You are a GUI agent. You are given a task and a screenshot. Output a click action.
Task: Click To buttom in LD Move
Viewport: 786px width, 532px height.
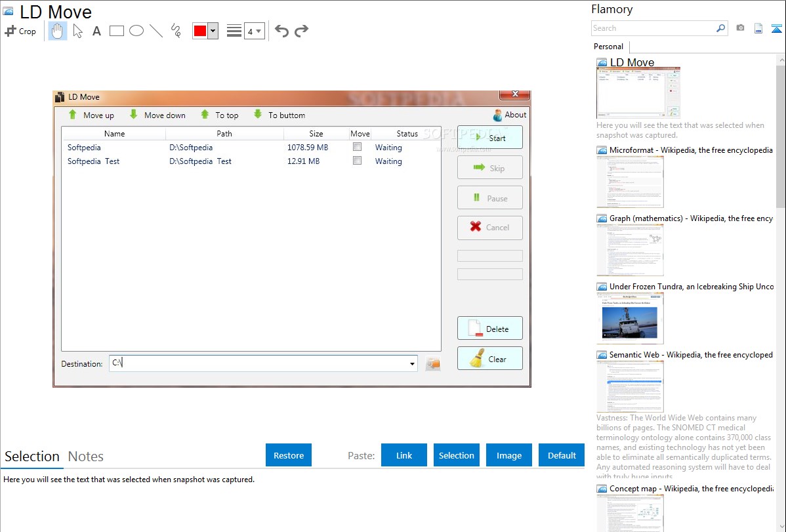coord(279,115)
